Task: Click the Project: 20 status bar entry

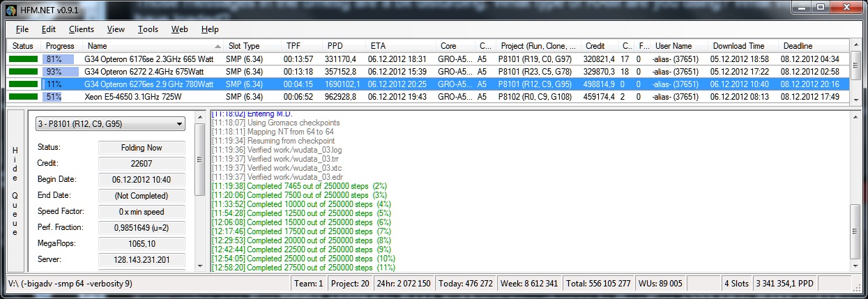Action: 350,284
